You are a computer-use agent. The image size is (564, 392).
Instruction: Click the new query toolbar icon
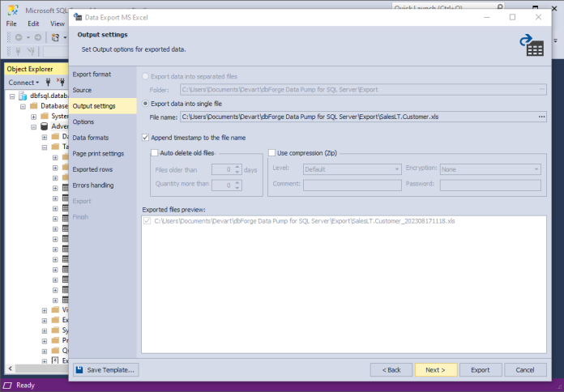tap(55, 37)
